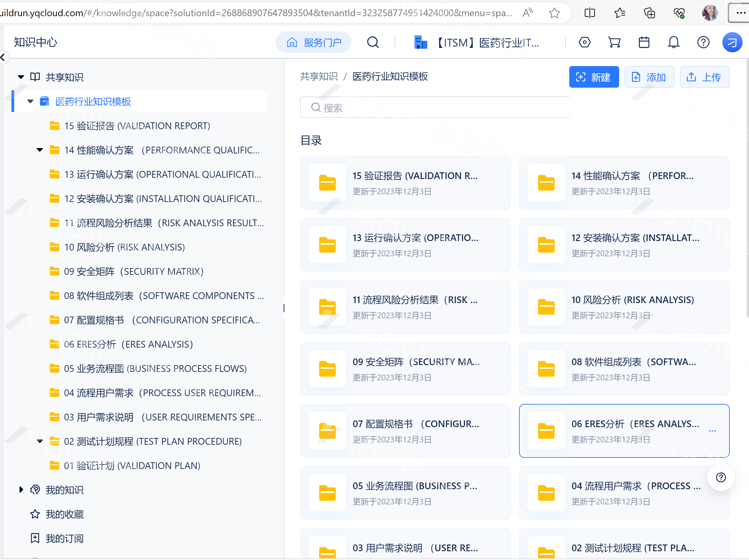
Task: Click the book icon beside 共享知识
Action: (35, 77)
